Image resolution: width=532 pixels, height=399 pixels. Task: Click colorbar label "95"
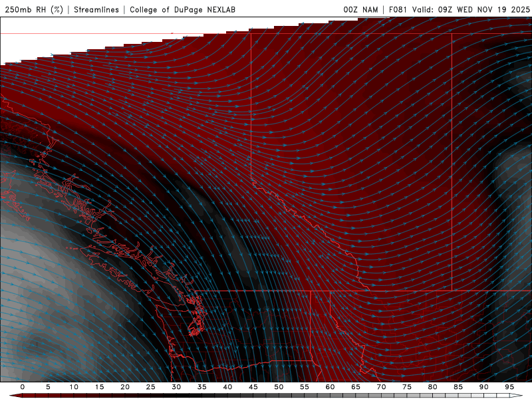[x=509, y=387]
